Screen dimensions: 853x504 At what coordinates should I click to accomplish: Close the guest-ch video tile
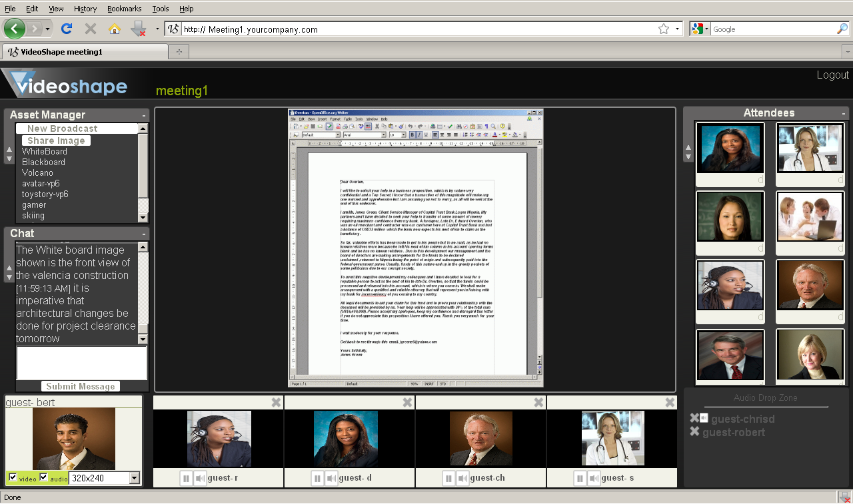tap(538, 402)
